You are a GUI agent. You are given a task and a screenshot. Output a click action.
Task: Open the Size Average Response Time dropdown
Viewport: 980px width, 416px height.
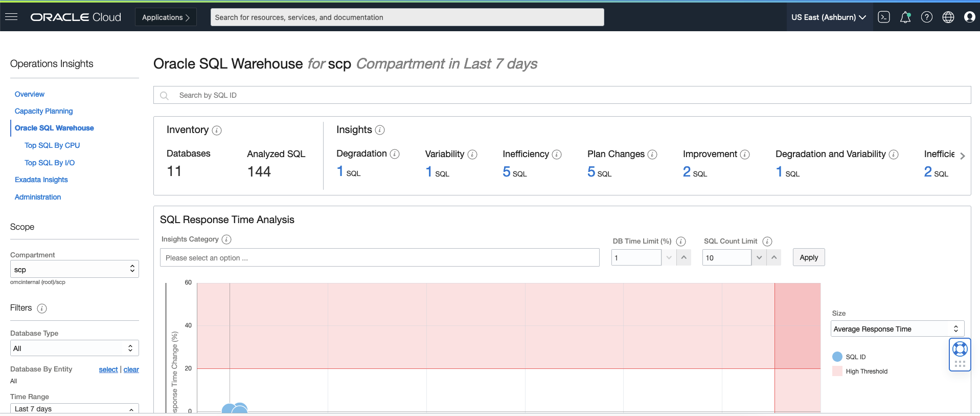click(x=897, y=329)
